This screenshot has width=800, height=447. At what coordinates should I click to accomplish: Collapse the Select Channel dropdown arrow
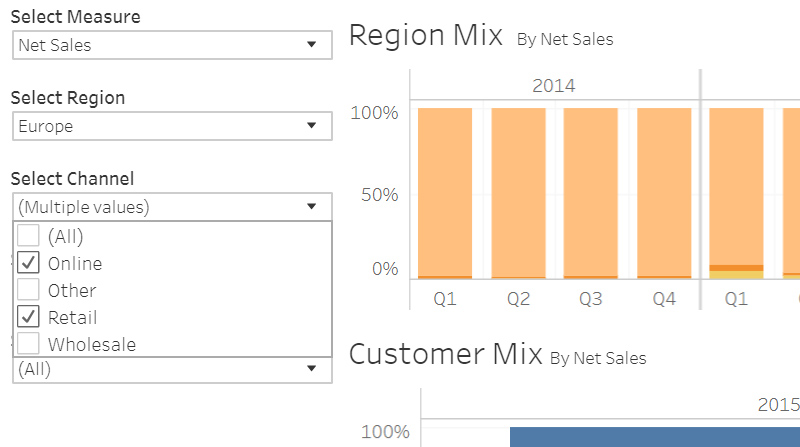[x=312, y=207]
